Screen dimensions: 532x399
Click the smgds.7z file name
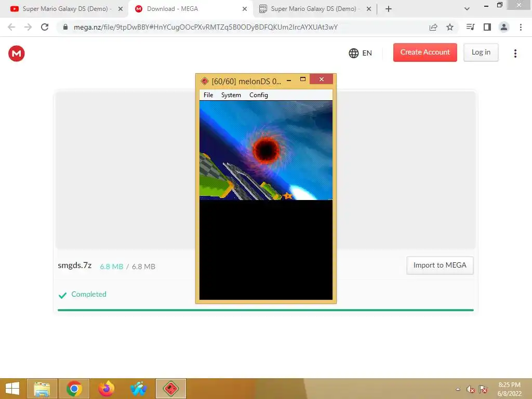(75, 265)
